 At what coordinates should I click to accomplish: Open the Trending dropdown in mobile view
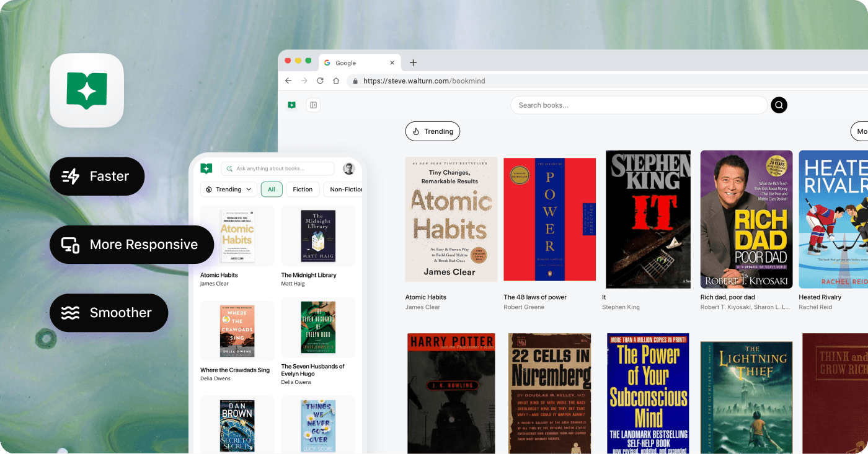229,190
